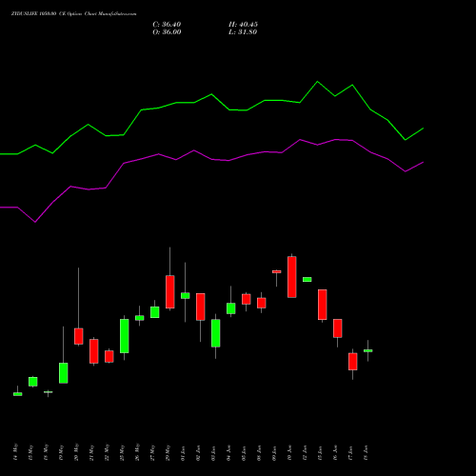Click the green candle for 03 Jun
The image size is (476, 476).
click(x=216, y=333)
